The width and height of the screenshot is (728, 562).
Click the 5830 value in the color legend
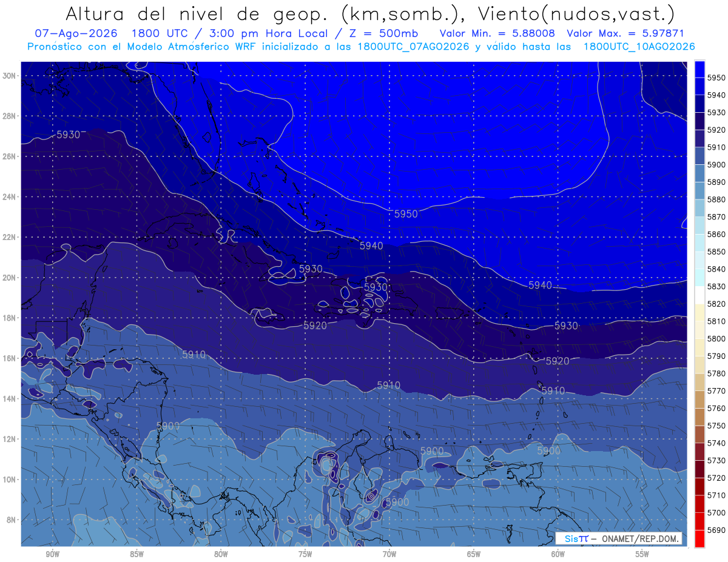716,286
